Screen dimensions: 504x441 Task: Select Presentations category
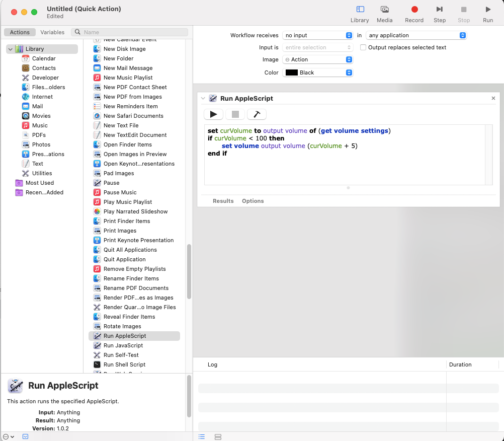click(x=48, y=154)
